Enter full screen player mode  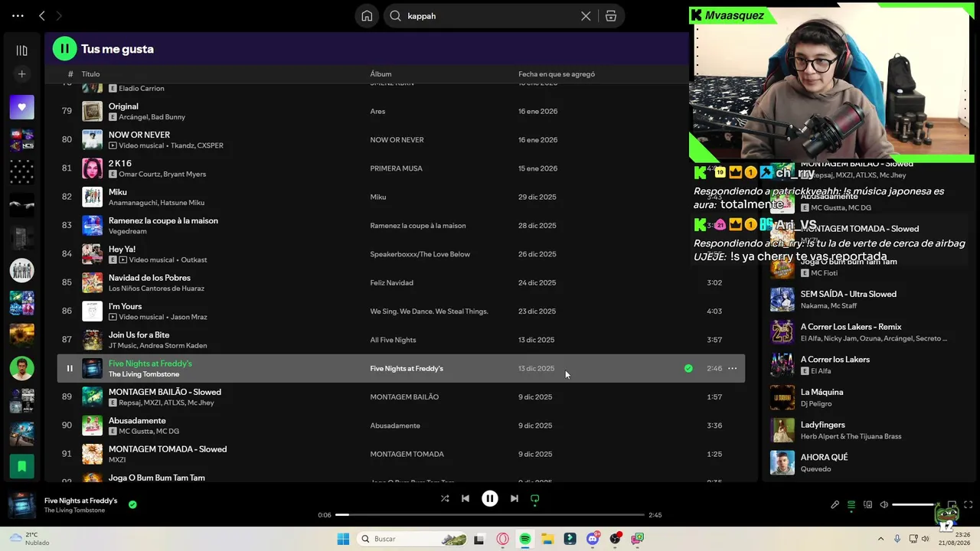(968, 504)
